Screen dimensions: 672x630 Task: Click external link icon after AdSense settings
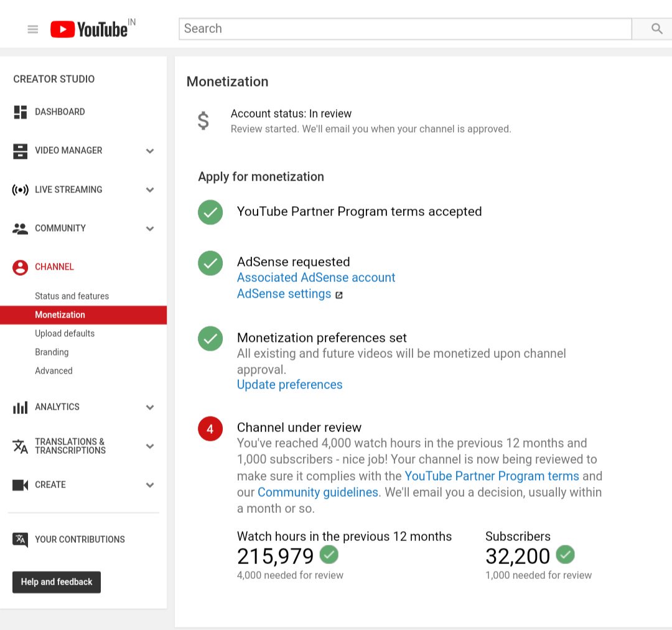click(338, 295)
